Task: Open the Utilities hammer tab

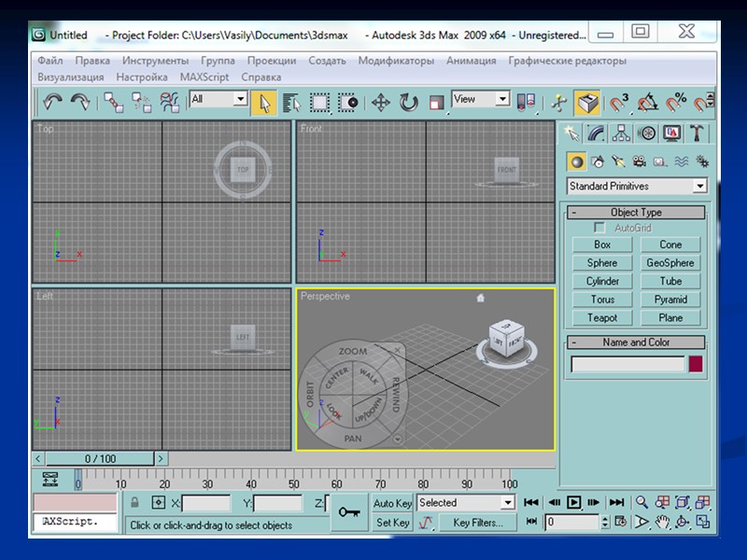Action: pyautogui.click(x=698, y=133)
